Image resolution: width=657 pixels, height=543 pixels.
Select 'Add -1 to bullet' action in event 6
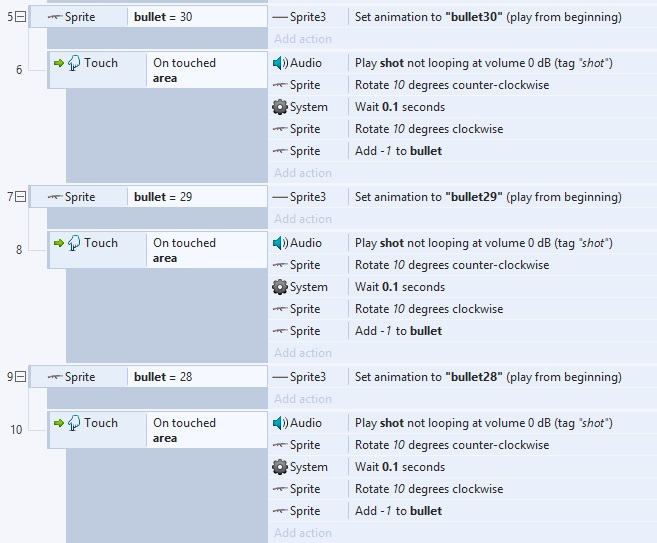pyautogui.click(x=398, y=151)
